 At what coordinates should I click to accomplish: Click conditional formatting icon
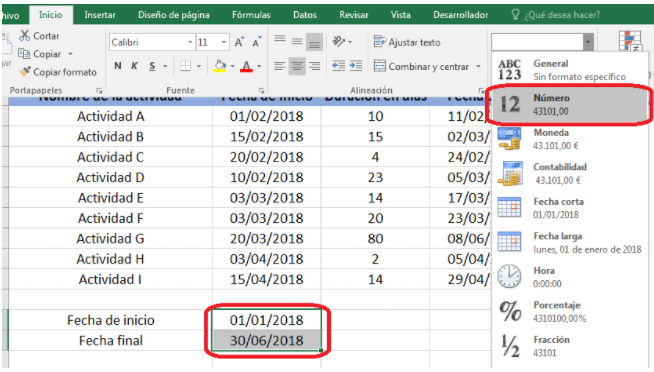630,41
